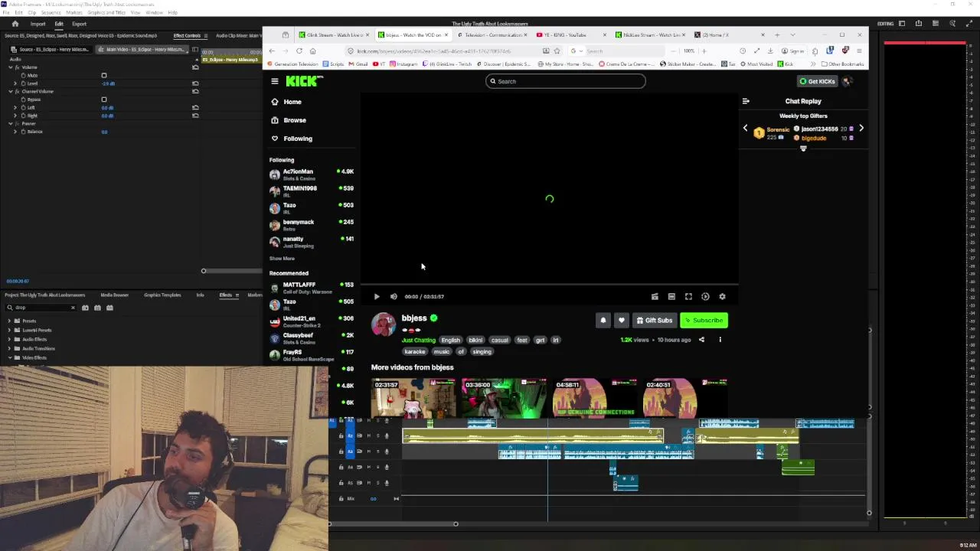Click the karaoke tag
980x551 pixels.
[415, 352]
